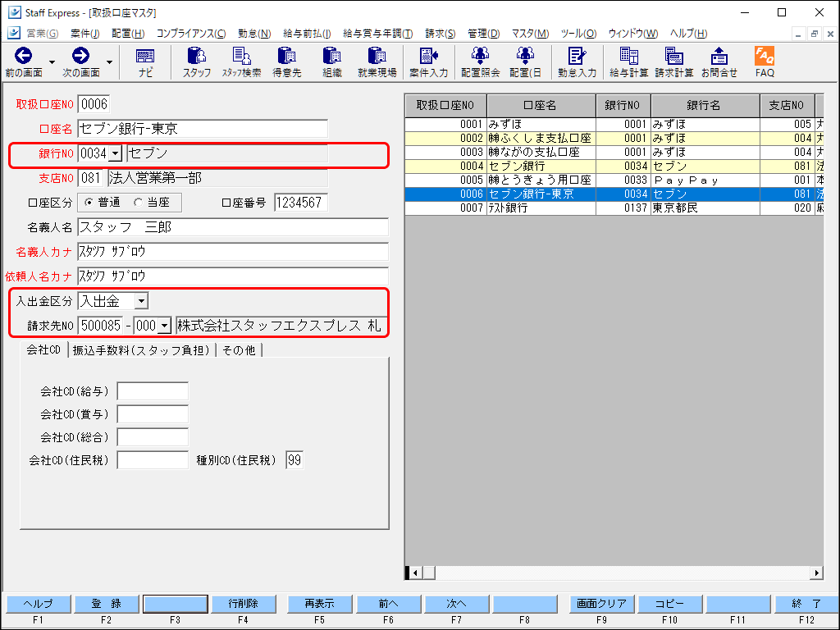Open the 銀行NO dropdown
Screen dimensions: 840x630
click(x=115, y=153)
